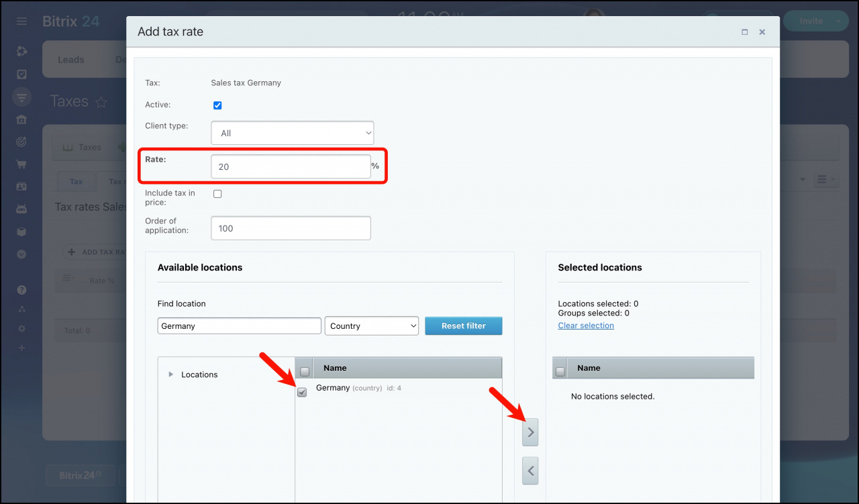Click the "Germany (country) id: 4" row text
This screenshot has height=504, width=859.
click(x=358, y=388)
